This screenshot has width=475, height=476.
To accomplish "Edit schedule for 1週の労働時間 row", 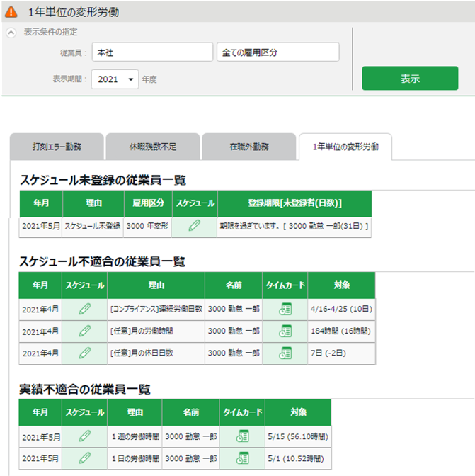I will (x=85, y=436).
